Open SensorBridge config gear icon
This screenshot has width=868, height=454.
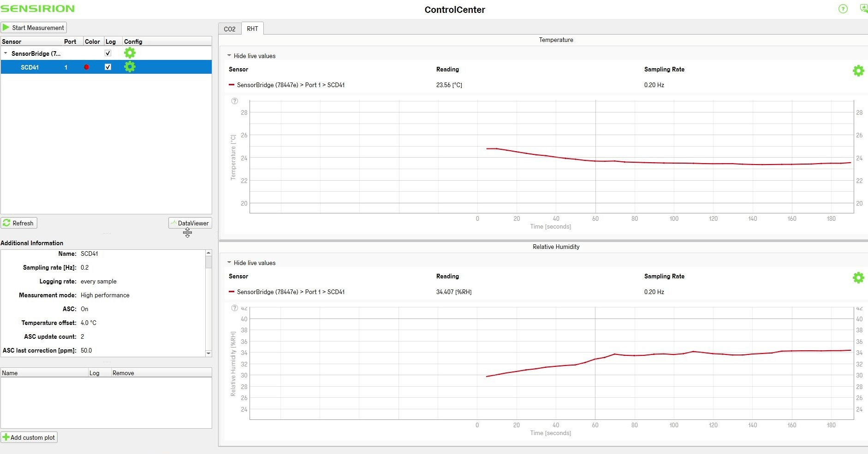[130, 53]
